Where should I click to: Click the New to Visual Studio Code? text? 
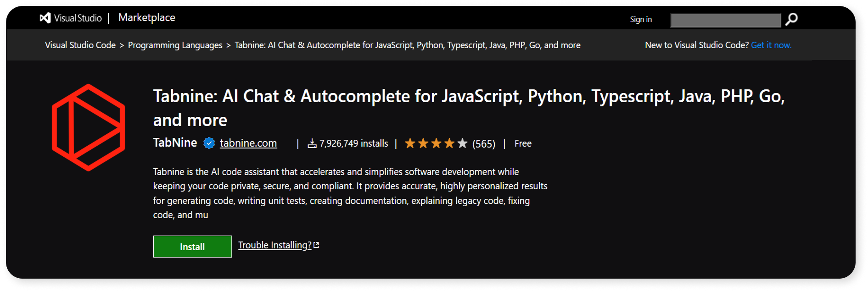point(697,45)
